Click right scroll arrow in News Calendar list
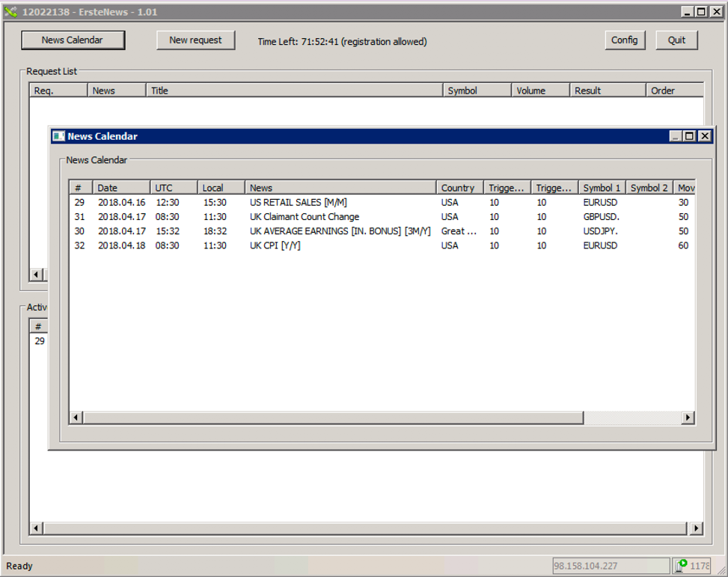Screen dimensions: 728x577 688,418
